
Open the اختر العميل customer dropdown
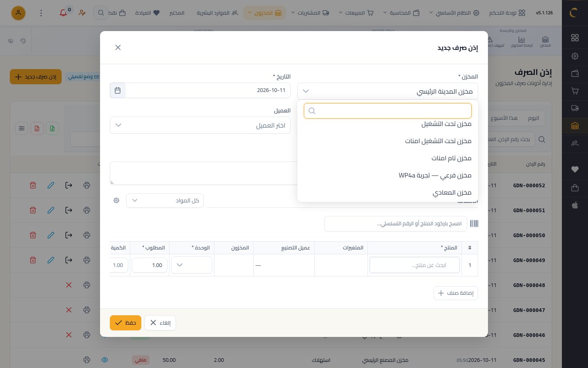coord(200,125)
